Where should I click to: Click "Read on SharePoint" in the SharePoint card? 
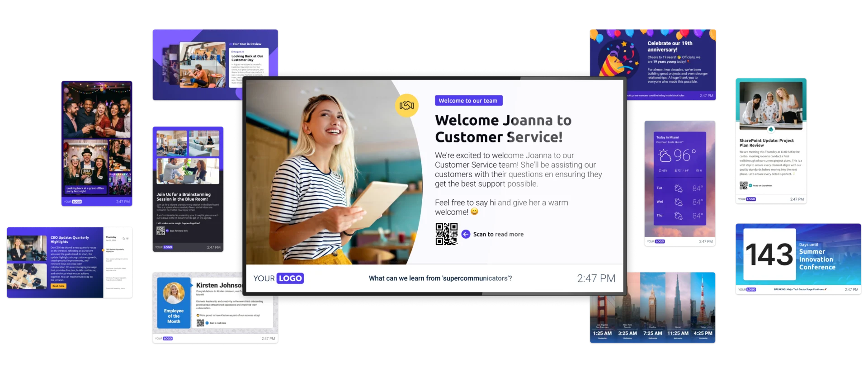(763, 186)
